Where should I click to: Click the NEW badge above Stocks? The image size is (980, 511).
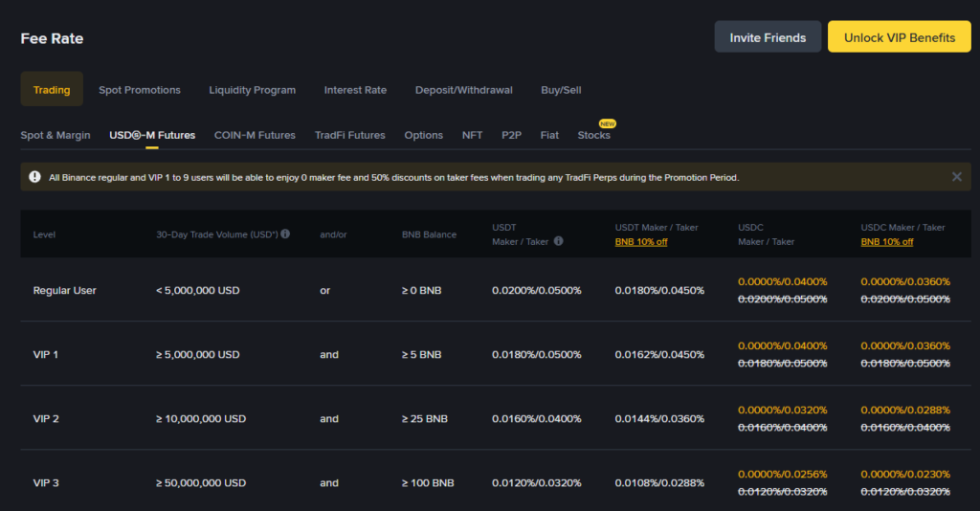[x=607, y=123]
